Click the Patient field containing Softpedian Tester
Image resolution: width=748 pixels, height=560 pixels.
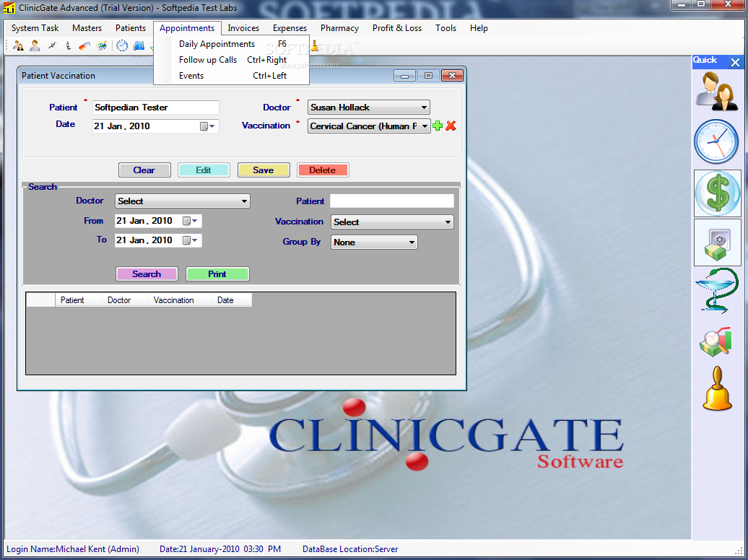coord(155,108)
